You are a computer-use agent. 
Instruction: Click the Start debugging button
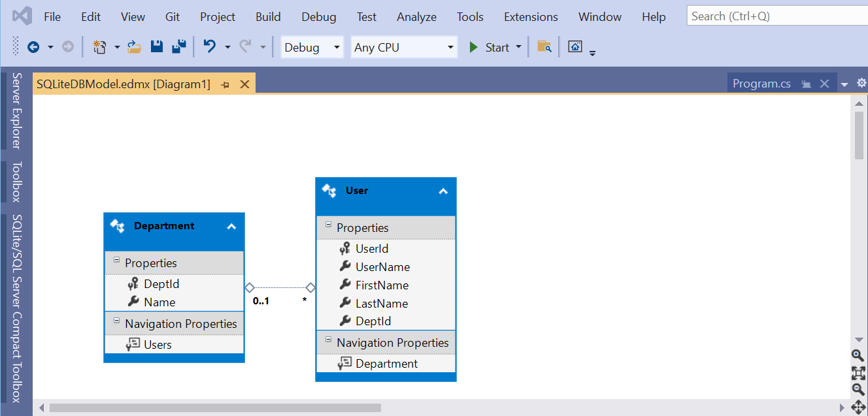(492, 46)
